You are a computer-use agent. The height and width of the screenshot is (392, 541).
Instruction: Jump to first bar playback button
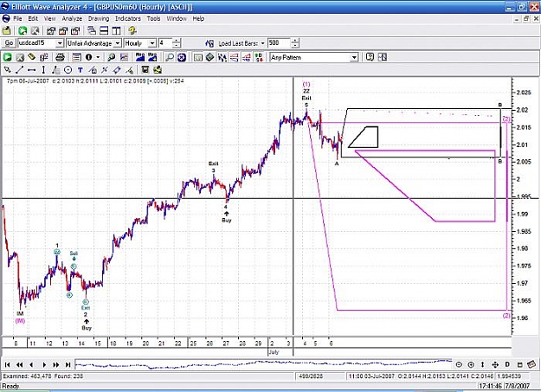[x=7, y=364]
